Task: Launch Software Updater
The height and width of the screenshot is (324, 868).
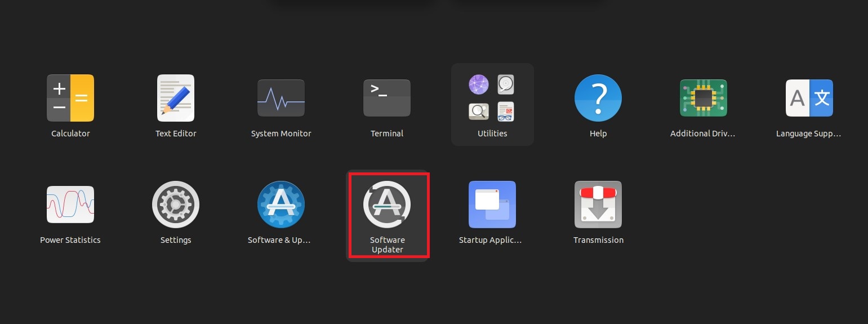Action: (387, 205)
